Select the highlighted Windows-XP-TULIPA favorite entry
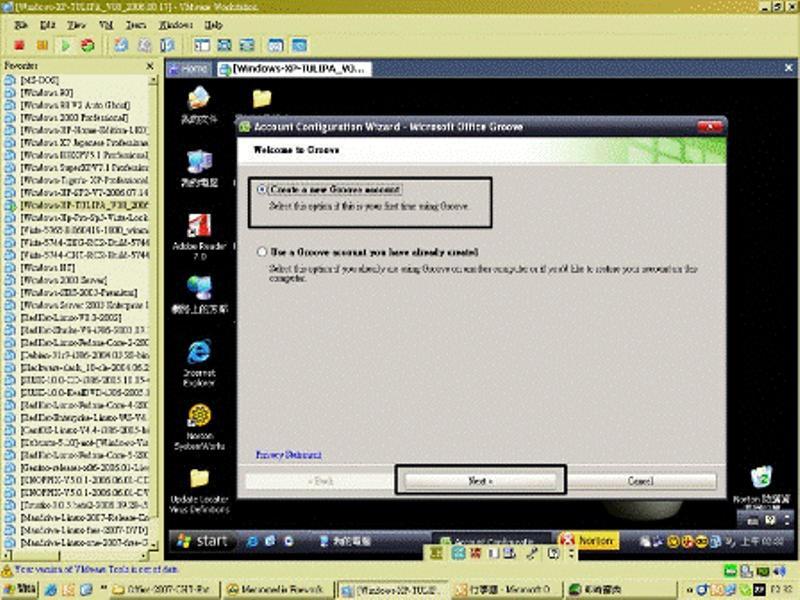The image size is (800, 600). tap(84, 205)
